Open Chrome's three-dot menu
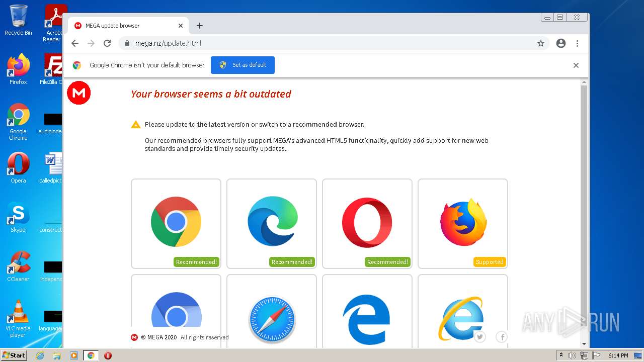Viewport: 644px width, 362px height. click(577, 43)
